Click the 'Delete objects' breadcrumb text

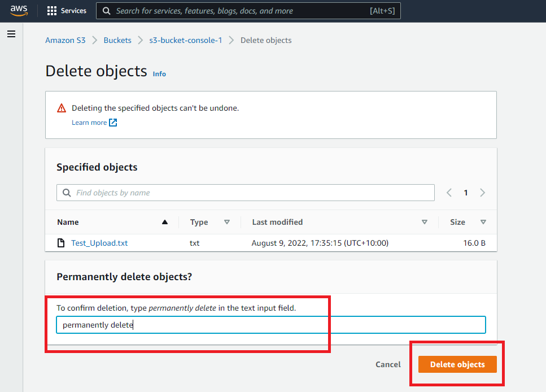pyautogui.click(x=266, y=40)
